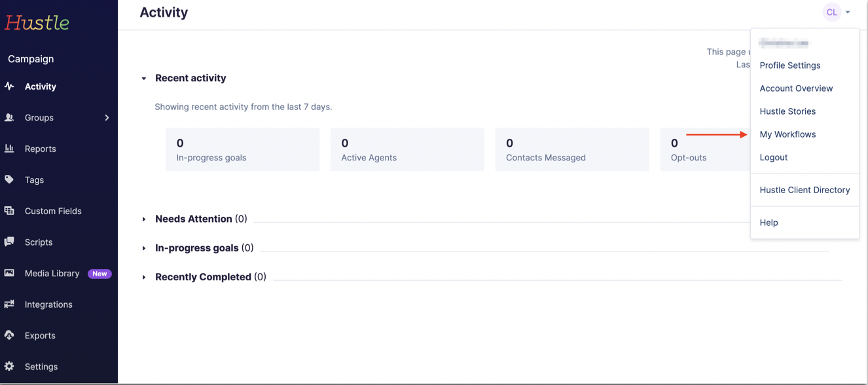868x385 pixels.
Task: Click the Tags label icon
Action: [9, 179]
